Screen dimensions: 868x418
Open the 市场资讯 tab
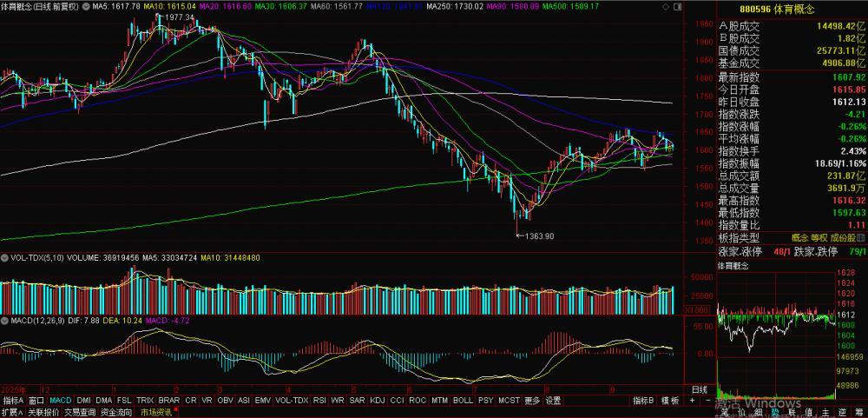[x=156, y=412]
